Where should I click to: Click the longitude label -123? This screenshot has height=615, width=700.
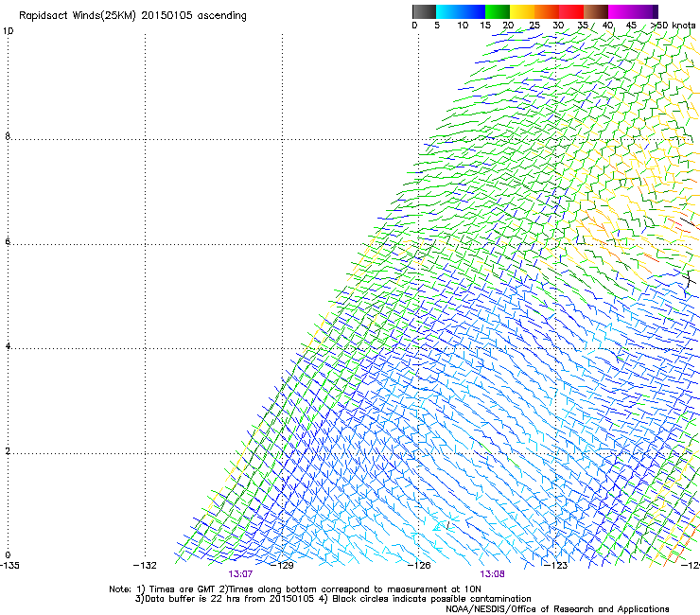point(556,566)
